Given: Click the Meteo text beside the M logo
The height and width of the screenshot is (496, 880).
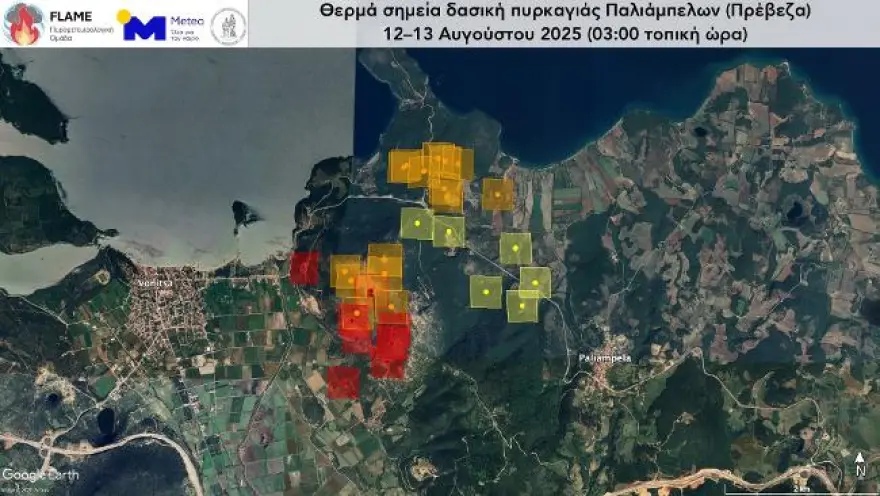Looking at the screenshot, I should (x=187, y=21).
